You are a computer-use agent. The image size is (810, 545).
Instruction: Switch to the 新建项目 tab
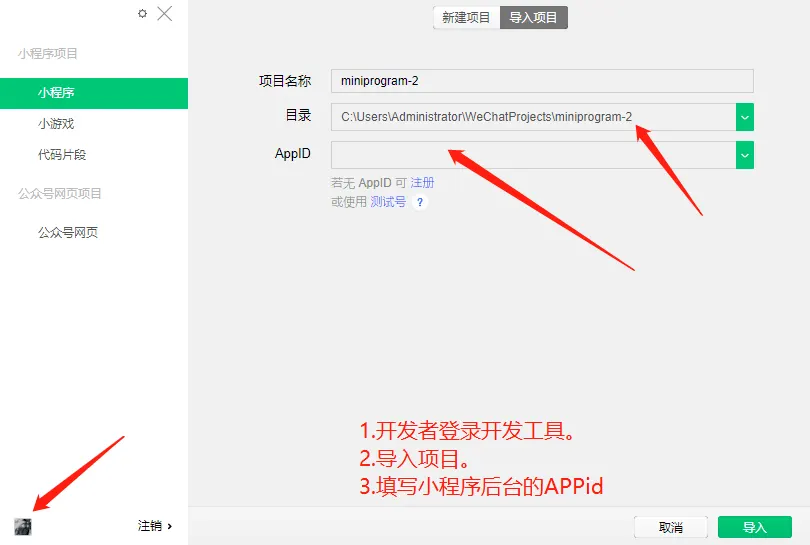(466, 18)
